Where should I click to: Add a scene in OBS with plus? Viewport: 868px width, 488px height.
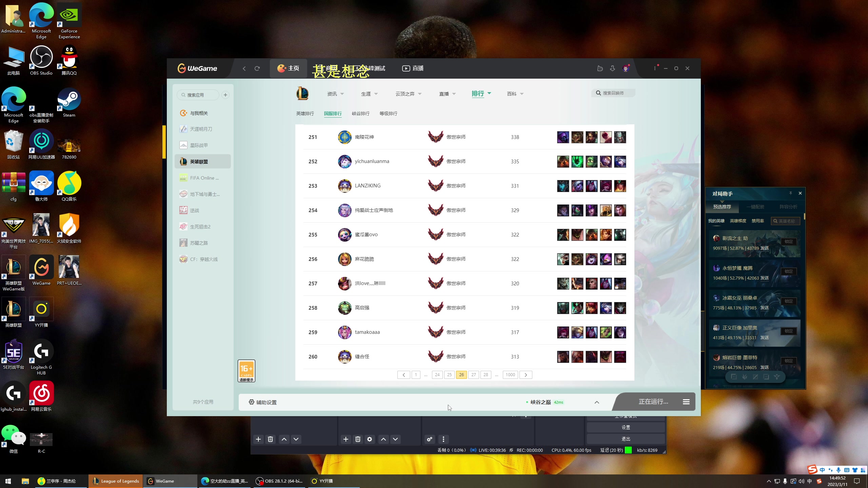258,439
